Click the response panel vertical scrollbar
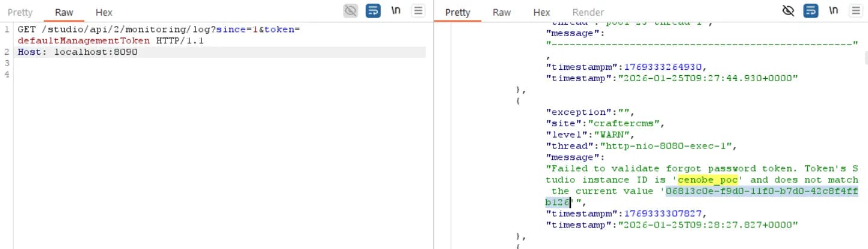The width and height of the screenshot is (868, 249). pos(865,58)
